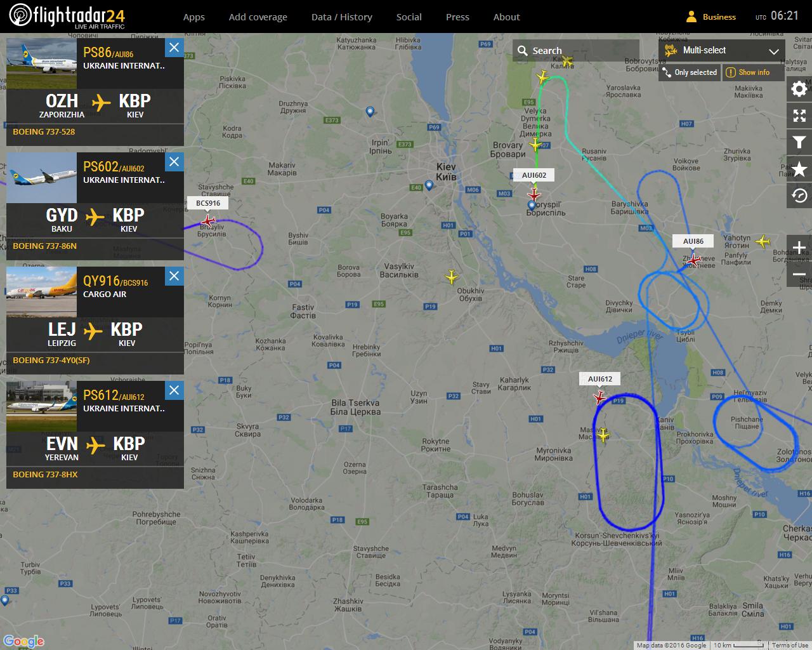Click the Search input field
Screen dimensions: 812x650
click(x=576, y=50)
